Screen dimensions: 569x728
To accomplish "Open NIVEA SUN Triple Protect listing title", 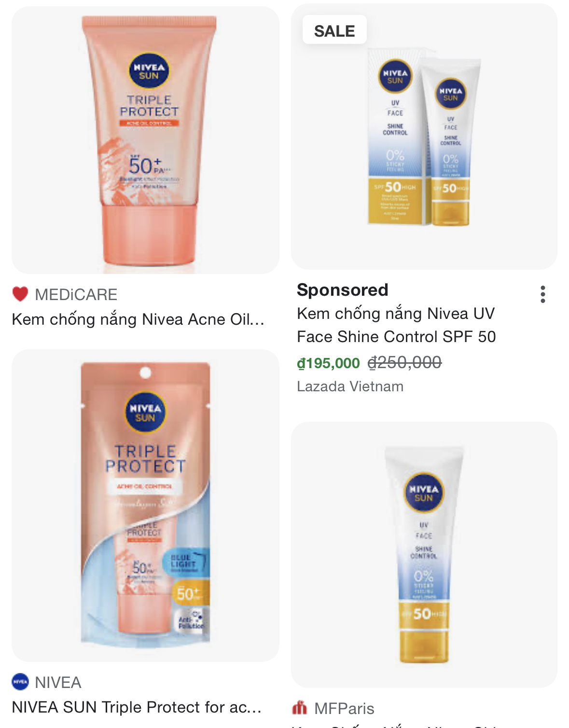I will coord(137,707).
